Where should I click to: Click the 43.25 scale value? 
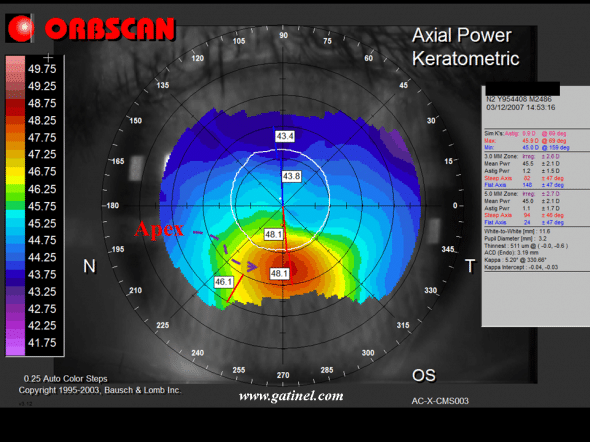click(42, 292)
